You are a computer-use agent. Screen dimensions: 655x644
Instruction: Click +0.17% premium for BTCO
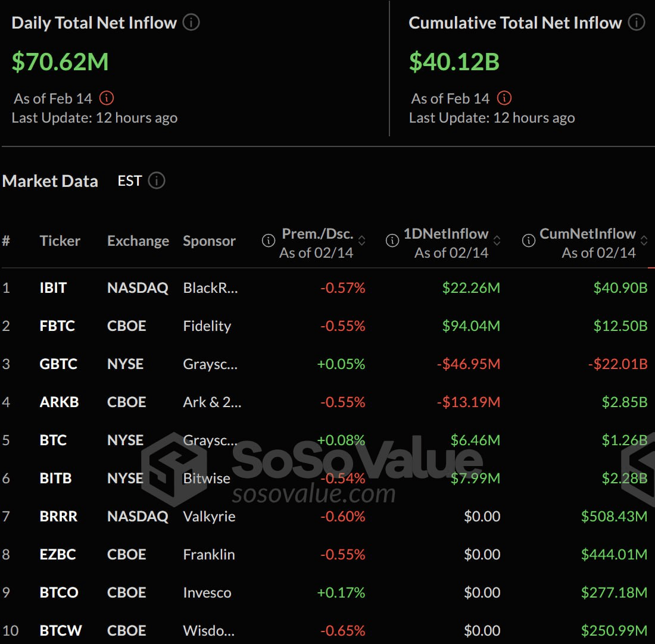pyautogui.click(x=341, y=592)
